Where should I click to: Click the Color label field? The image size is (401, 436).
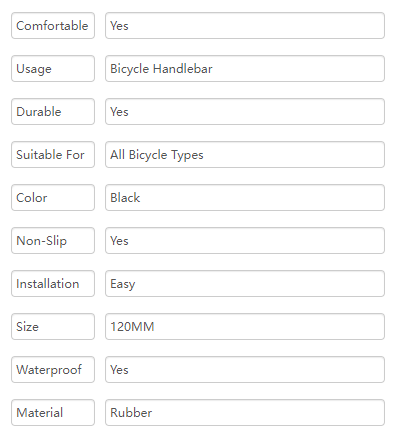coord(53,198)
